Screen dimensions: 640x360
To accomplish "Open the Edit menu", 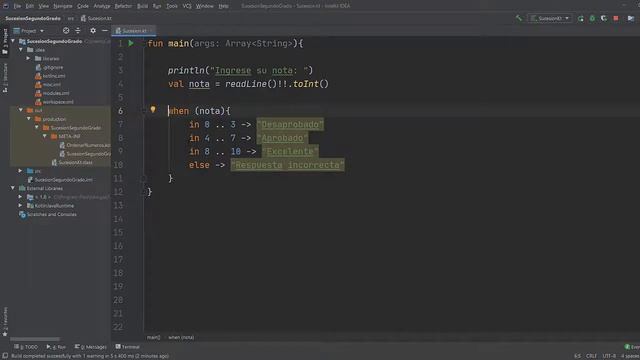I will click(x=30, y=6).
